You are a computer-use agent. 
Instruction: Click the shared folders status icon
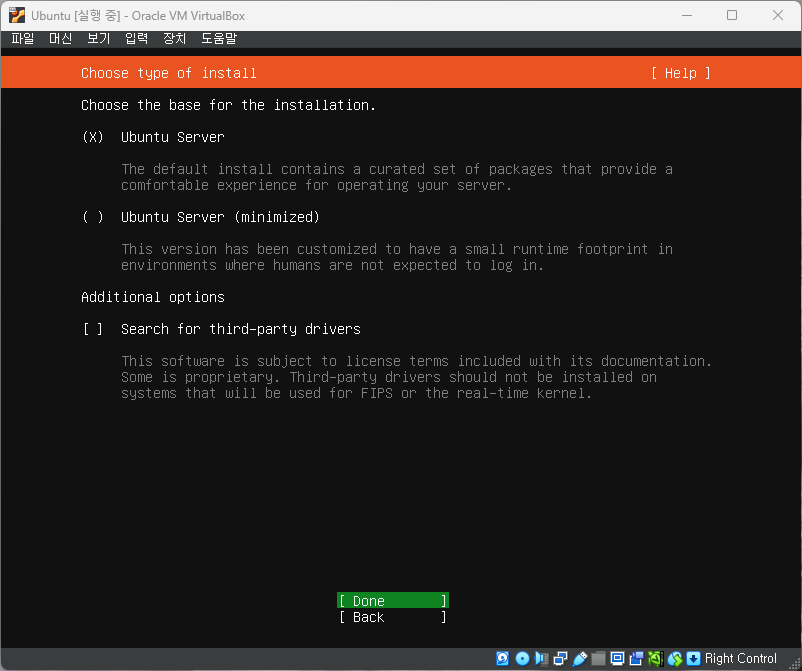(x=598, y=658)
